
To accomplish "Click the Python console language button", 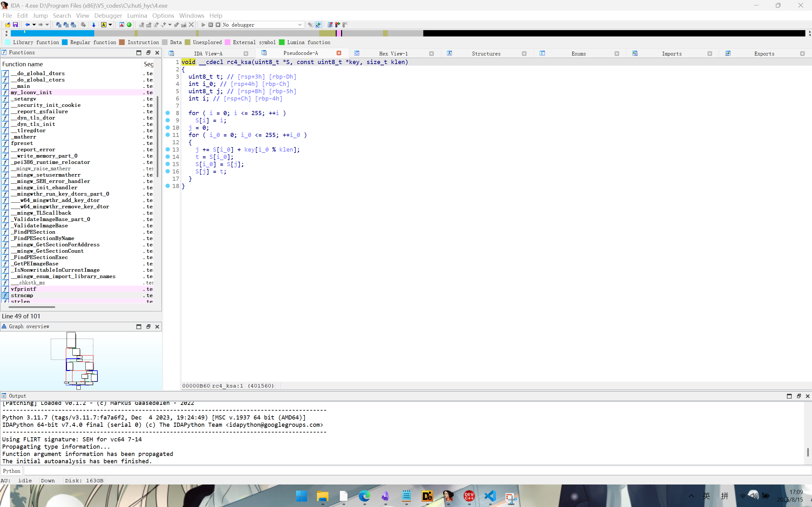I will [11, 471].
